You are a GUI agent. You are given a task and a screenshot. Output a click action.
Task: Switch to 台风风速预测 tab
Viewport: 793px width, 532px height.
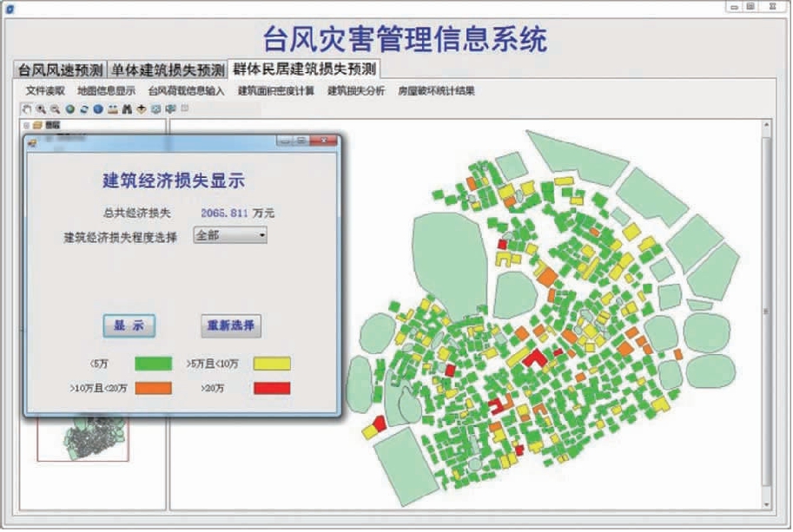[60, 69]
